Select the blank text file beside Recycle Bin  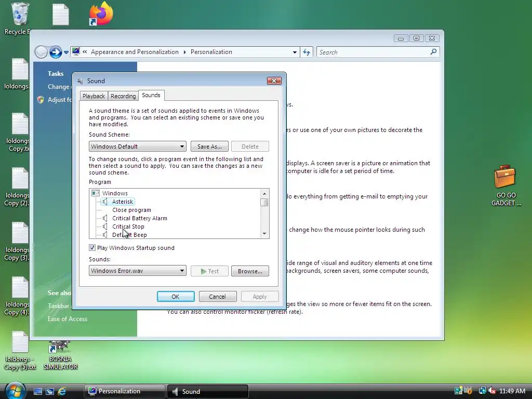point(61,14)
